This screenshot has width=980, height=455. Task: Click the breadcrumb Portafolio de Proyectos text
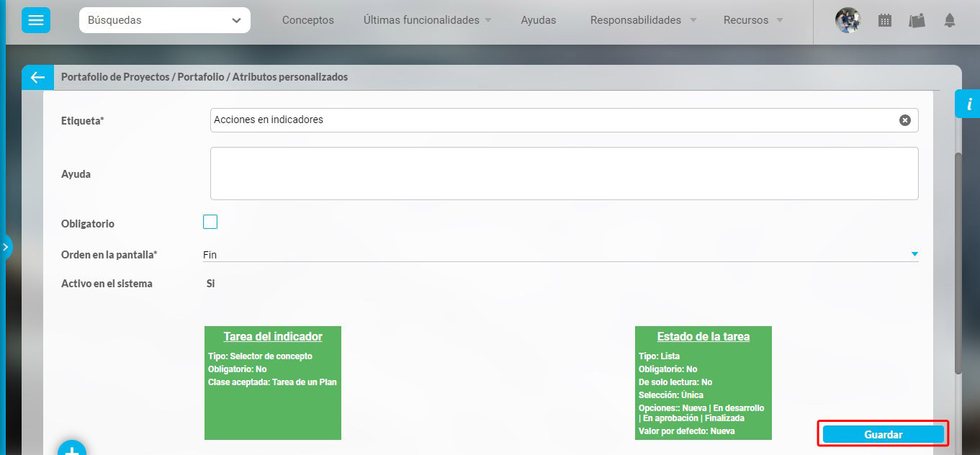(115, 76)
